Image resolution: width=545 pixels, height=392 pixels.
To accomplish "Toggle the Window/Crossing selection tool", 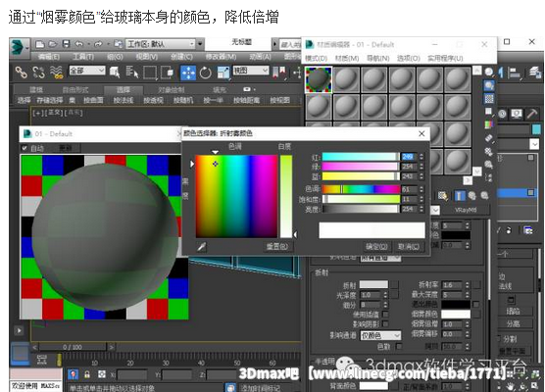I will (x=168, y=73).
